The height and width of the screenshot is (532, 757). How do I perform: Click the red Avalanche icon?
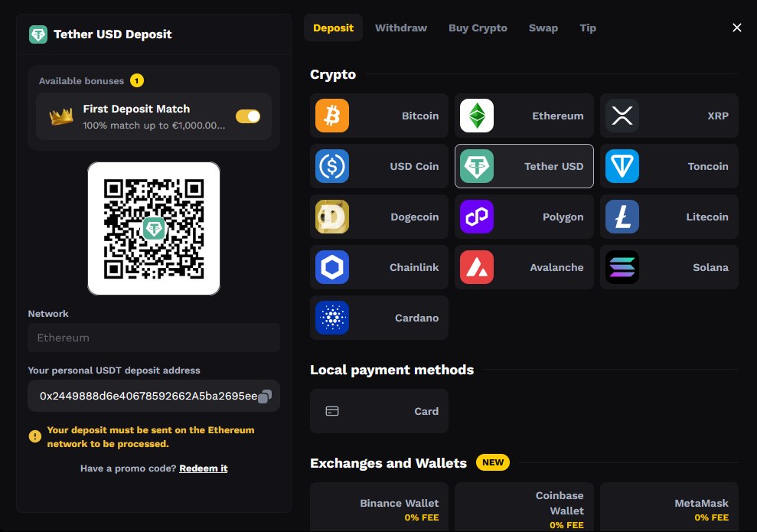(x=477, y=267)
